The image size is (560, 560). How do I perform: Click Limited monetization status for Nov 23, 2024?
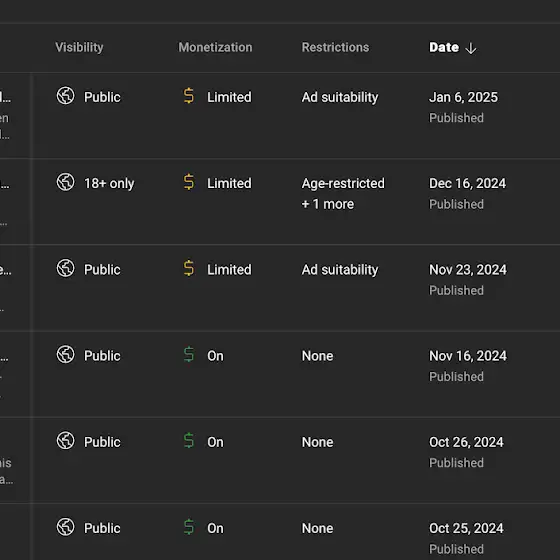click(x=229, y=270)
